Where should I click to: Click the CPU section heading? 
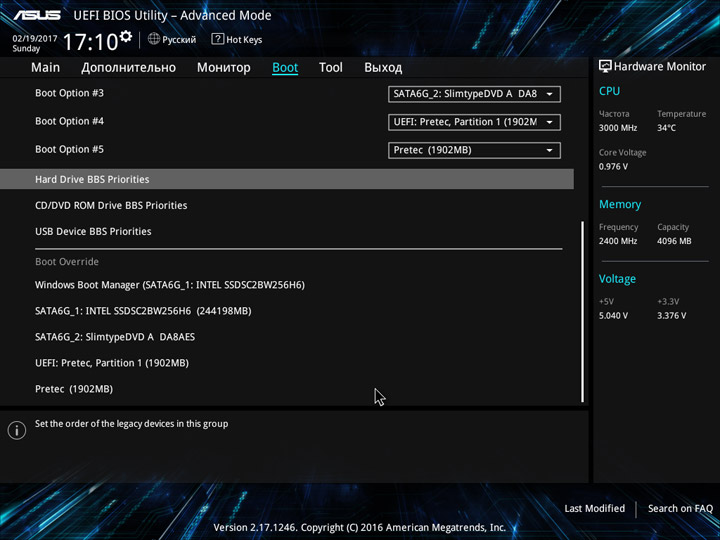point(609,91)
